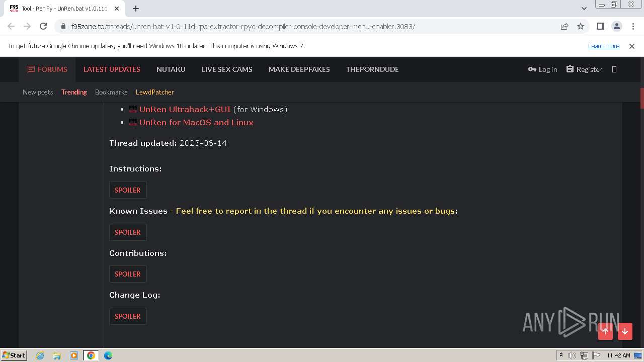The image size is (644, 362).
Task: View site information lock icon
Action: [63, 26]
